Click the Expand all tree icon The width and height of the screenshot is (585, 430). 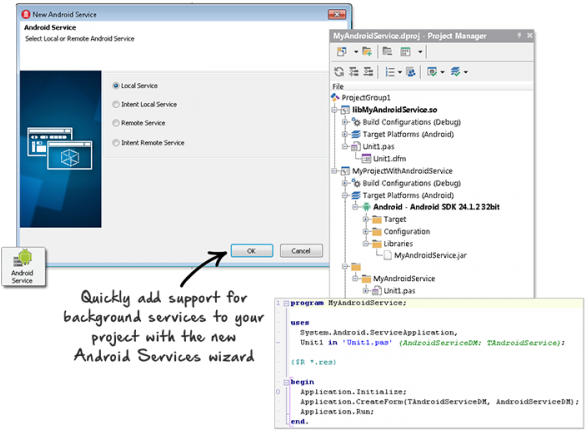tap(354, 72)
